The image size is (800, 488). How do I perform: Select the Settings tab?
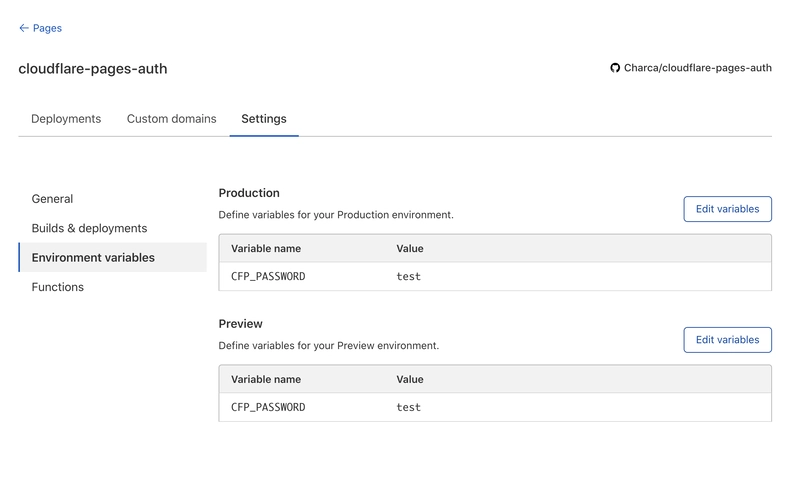coord(264,119)
